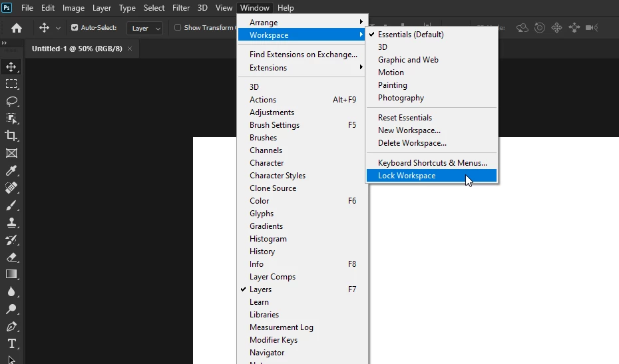Enable Show Transform Controls checkbox
Image resolution: width=619 pixels, height=364 pixels.
[x=178, y=27]
